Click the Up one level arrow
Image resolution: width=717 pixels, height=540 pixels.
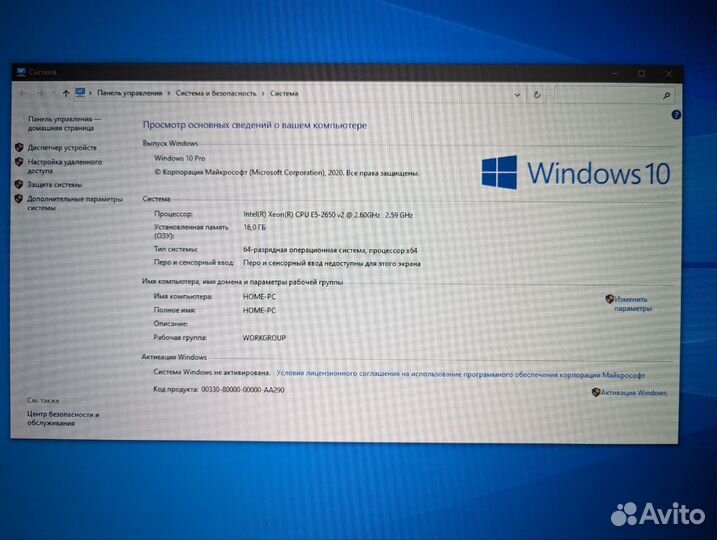coord(66,93)
